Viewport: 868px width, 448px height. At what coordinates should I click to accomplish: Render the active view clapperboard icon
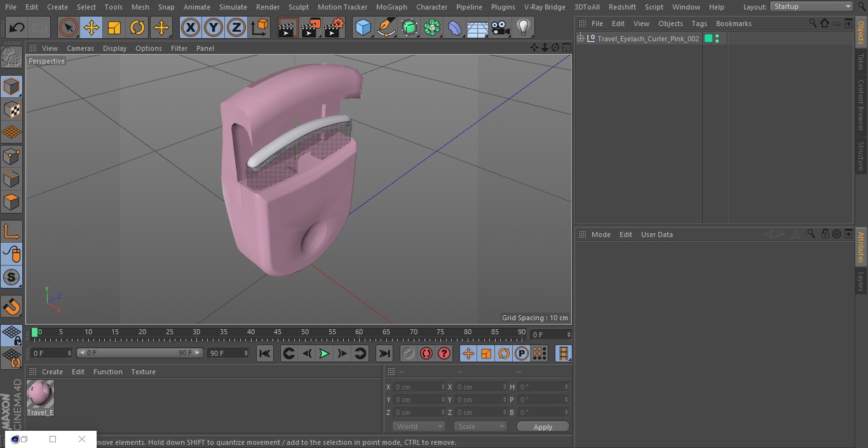pyautogui.click(x=287, y=27)
